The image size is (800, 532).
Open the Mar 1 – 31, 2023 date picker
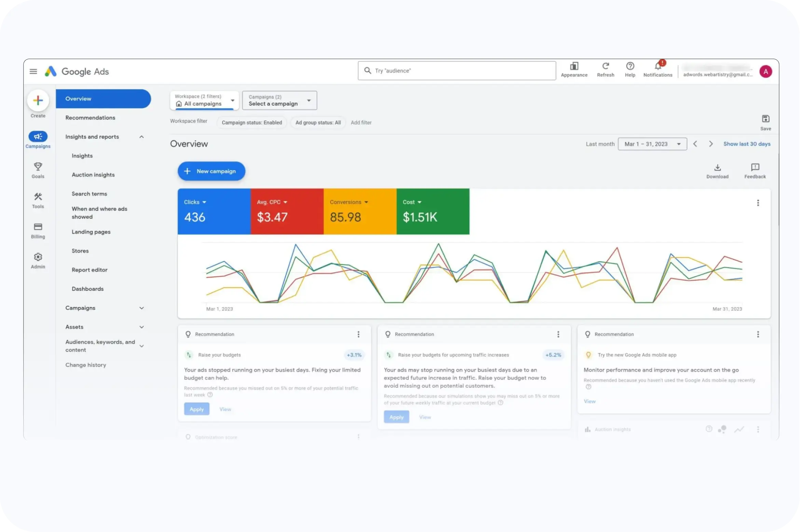pos(652,144)
